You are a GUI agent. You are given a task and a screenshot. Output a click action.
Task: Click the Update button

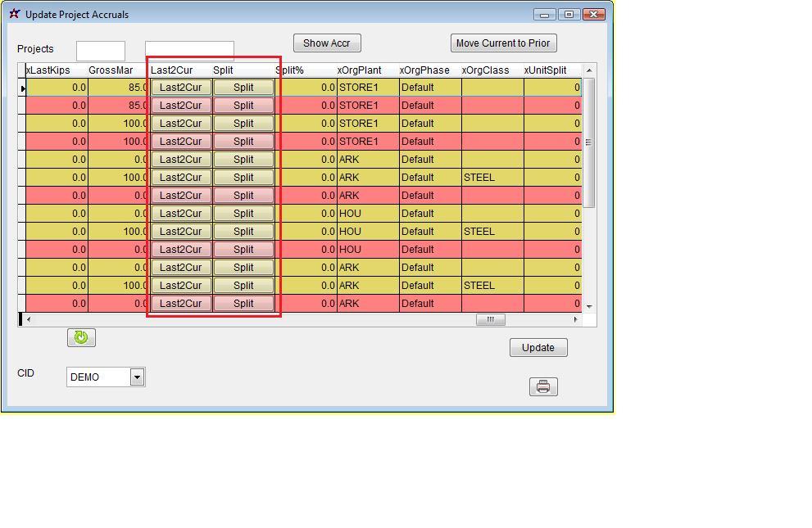(538, 348)
